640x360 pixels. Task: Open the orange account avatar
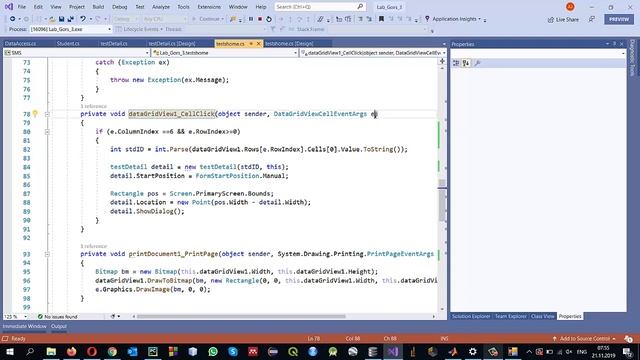(x=570, y=7)
